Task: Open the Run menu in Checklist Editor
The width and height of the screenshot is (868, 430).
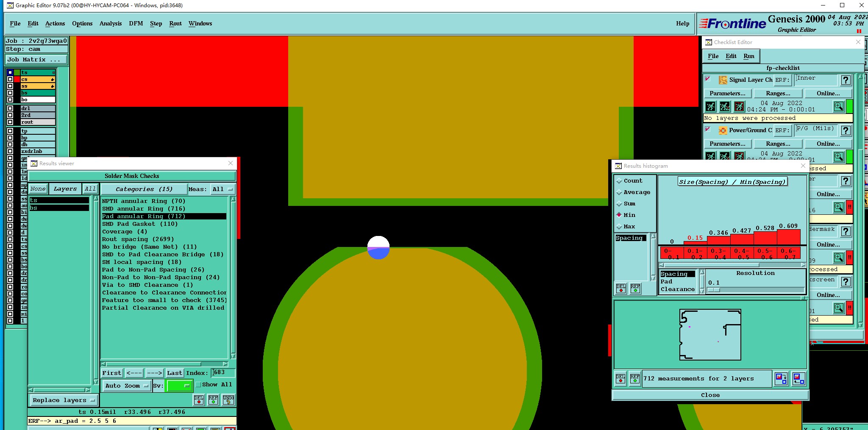Action: pos(749,56)
